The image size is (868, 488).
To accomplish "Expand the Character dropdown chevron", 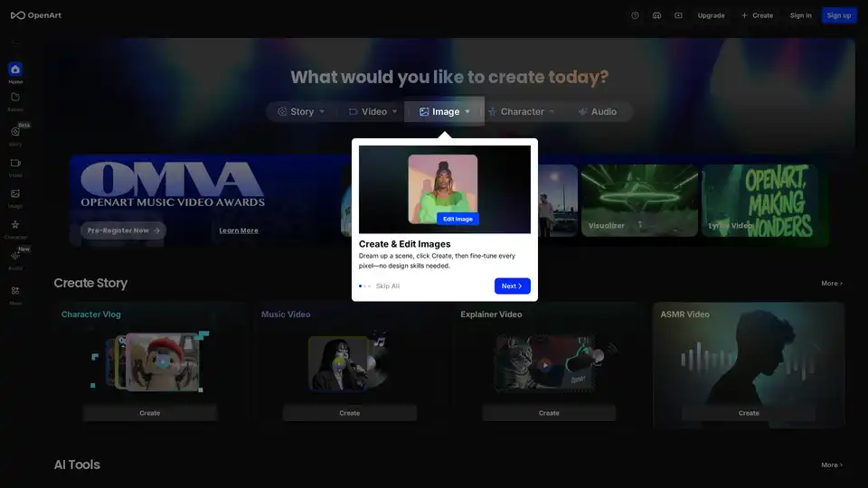I will (x=552, y=112).
